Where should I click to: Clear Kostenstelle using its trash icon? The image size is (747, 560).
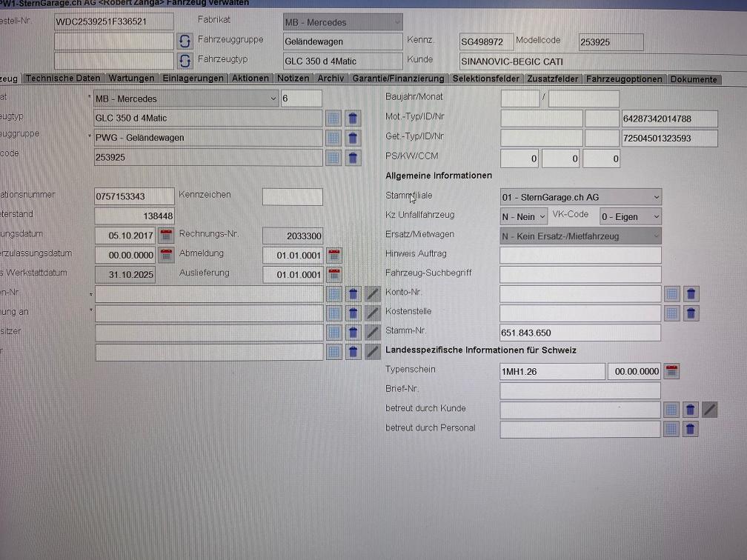[691, 313]
